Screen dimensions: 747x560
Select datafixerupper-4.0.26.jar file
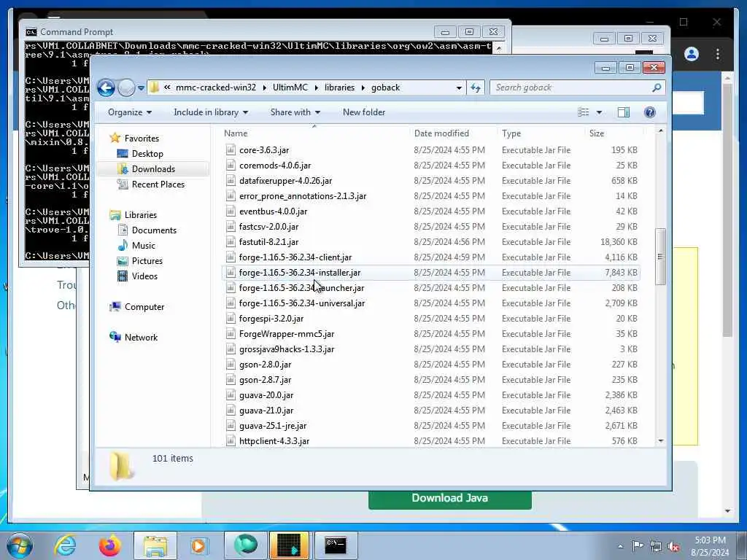click(x=285, y=181)
